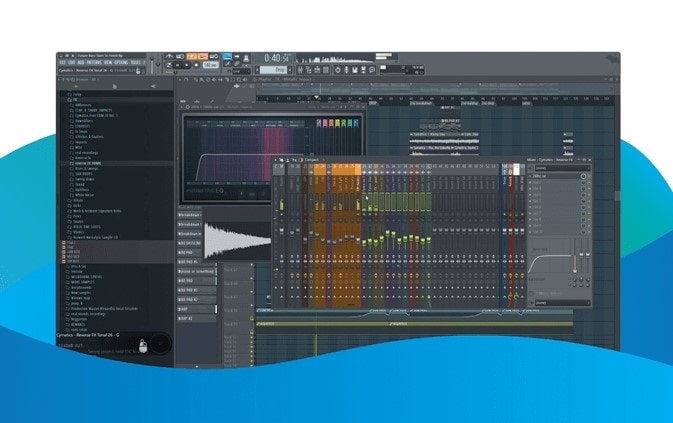Toggle wait for input before recording
The width and height of the screenshot is (673, 423).
[180, 56]
